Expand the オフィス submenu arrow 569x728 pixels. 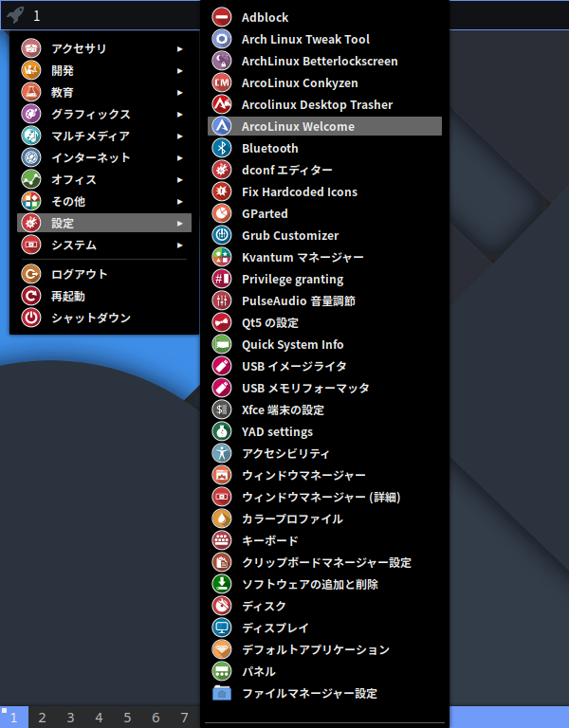[x=180, y=180]
